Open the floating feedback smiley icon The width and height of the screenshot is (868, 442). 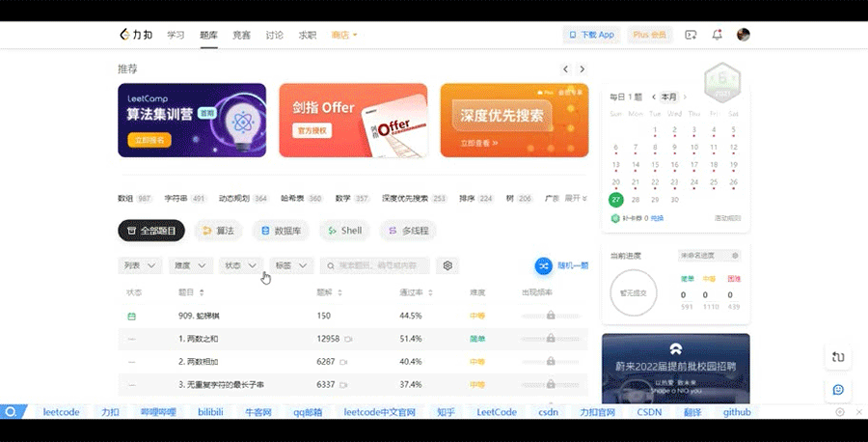pos(838,390)
